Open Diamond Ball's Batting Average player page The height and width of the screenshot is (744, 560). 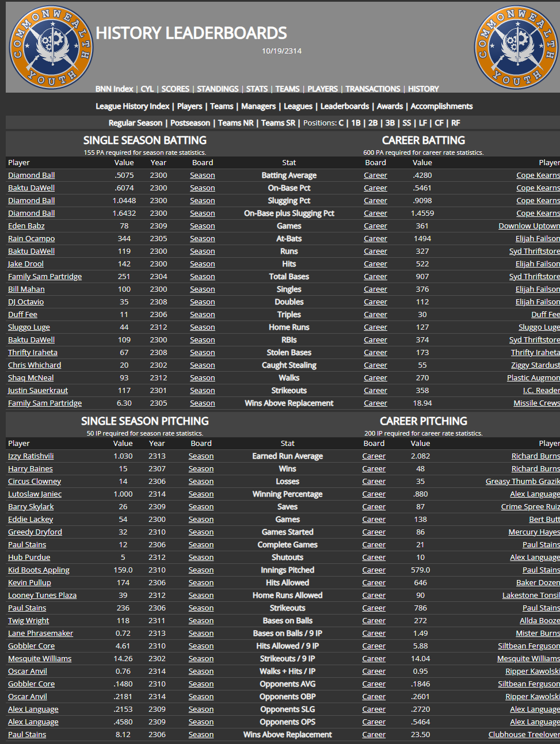pyautogui.click(x=32, y=175)
